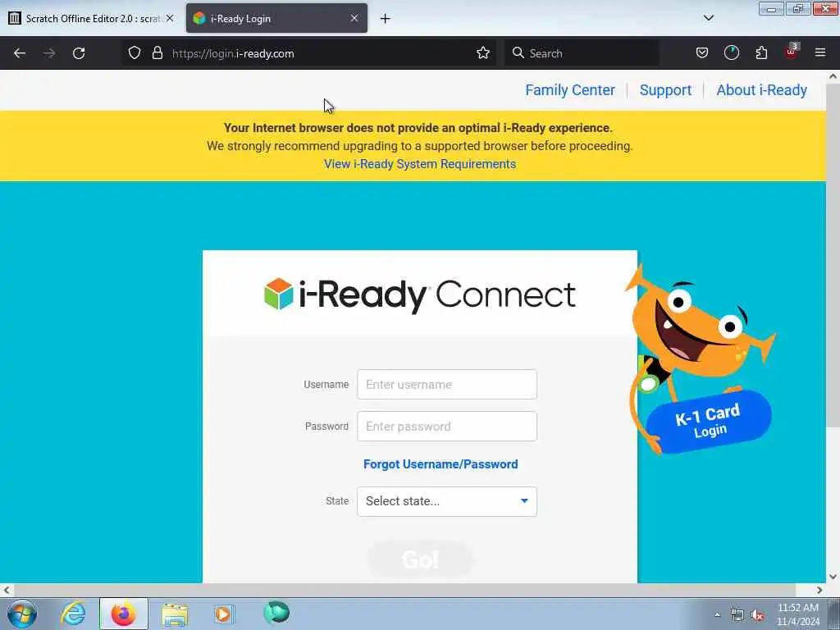Go back using the browser back arrow

click(x=20, y=53)
